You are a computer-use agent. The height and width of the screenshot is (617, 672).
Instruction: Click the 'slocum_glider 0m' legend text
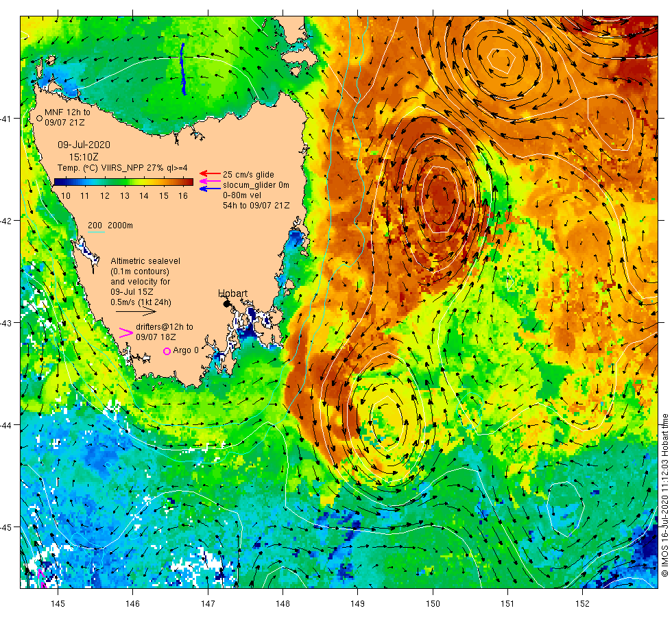click(256, 185)
